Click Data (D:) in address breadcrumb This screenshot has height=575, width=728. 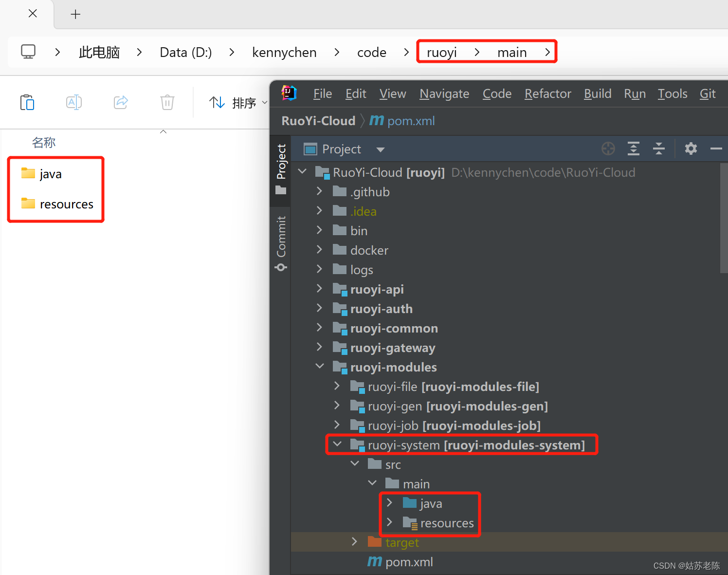(x=186, y=52)
